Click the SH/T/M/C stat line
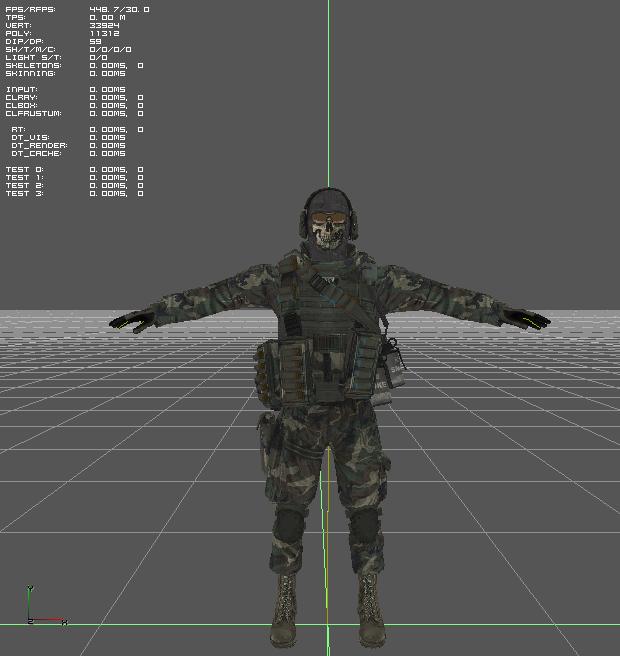Image resolution: width=620 pixels, height=656 pixels. tap(68, 49)
